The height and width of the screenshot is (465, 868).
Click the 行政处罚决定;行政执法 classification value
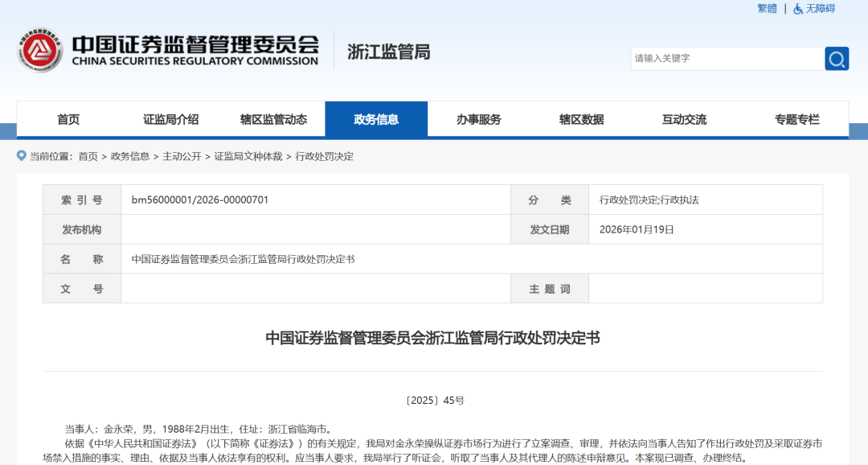click(649, 200)
